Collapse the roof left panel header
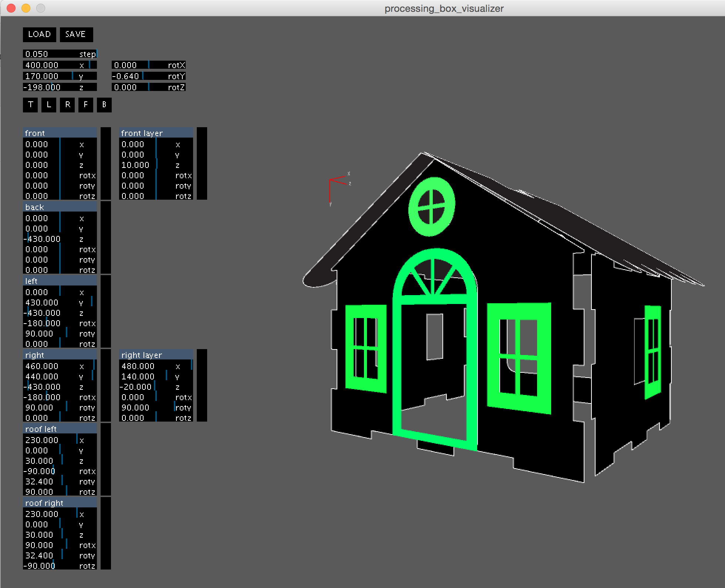Viewport: 725px width, 588px height. [x=60, y=429]
